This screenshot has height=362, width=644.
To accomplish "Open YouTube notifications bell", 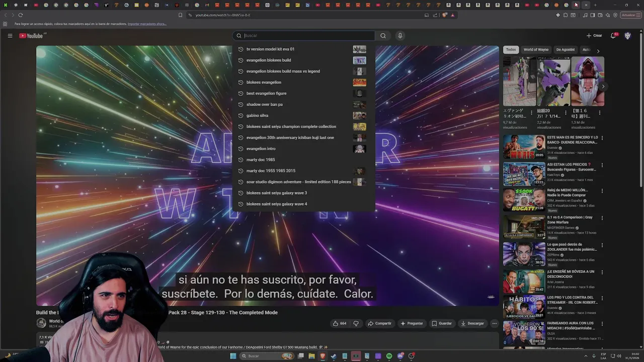I will [x=613, y=36].
